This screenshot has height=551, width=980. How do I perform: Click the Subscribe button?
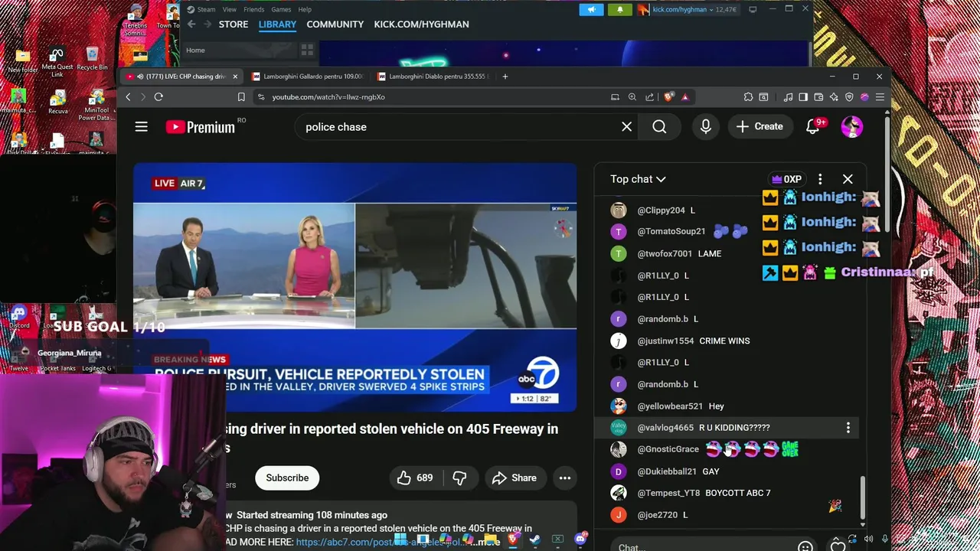(x=287, y=478)
